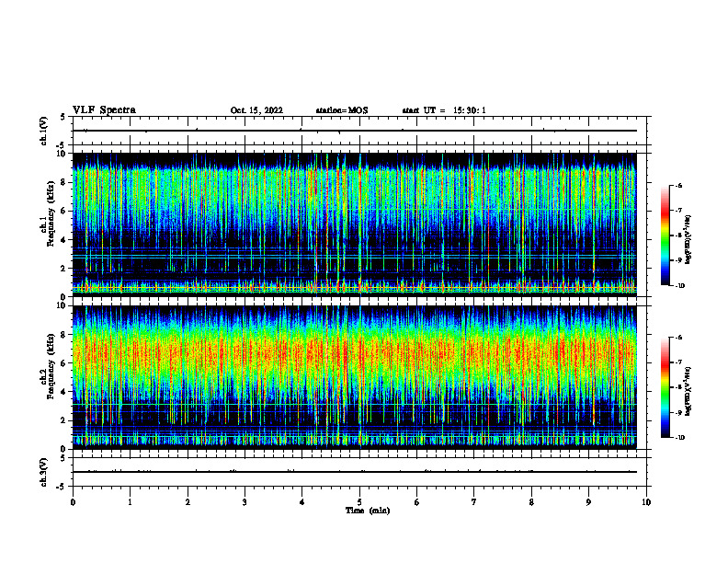Click the "-6" tick on ch.2 colorbar
This screenshot has width=728, height=563.
pyautogui.click(x=679, y=338)
